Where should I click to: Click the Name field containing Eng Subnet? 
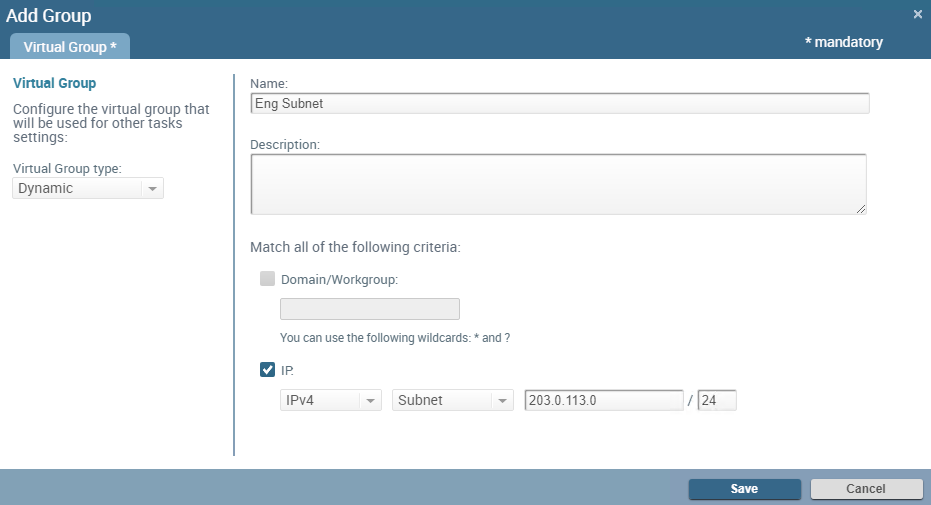pos(559,103)
